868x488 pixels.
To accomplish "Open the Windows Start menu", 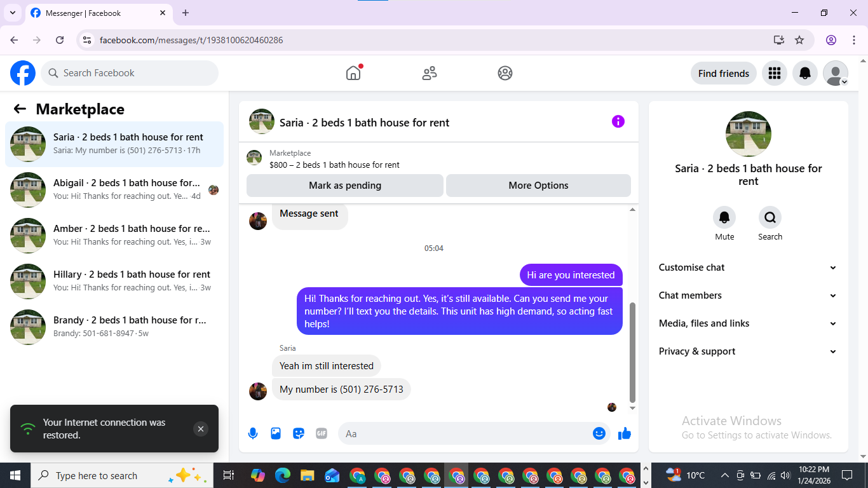I will point(15,475).
